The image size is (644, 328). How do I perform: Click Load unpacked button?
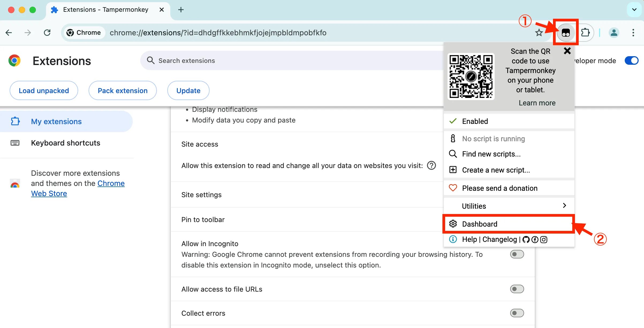click(x=44, y=91)
